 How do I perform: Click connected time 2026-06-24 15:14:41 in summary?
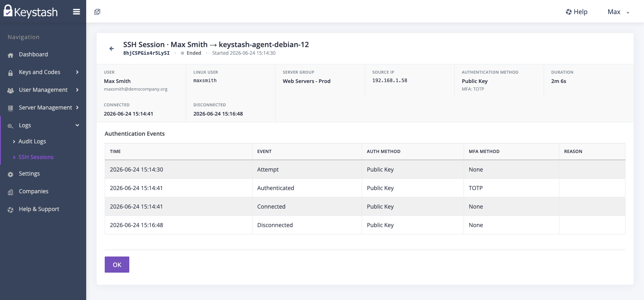pyautogui.click(x=128, y=114)
